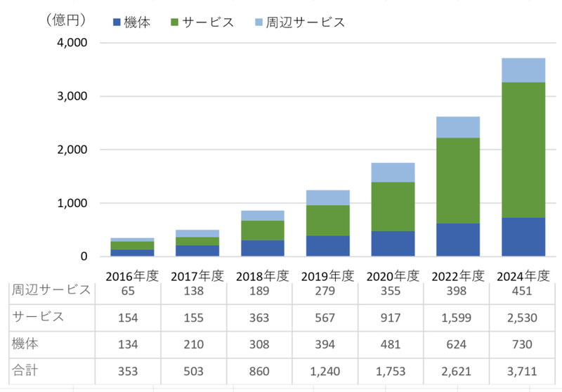The image size is (562, 392).
Task: Click the dark blue segment of the 2019年度 bar
Action: point(327,246)
